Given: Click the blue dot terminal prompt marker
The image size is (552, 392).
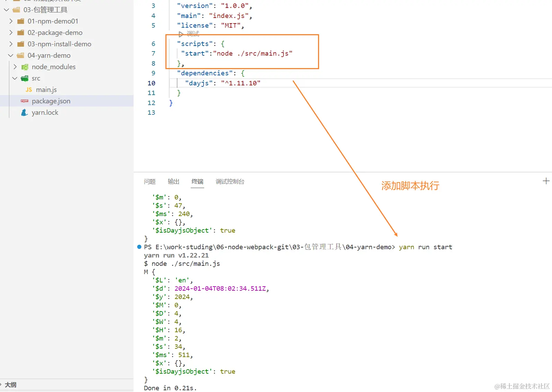Looking at the screenshot, I should (139, 247).
